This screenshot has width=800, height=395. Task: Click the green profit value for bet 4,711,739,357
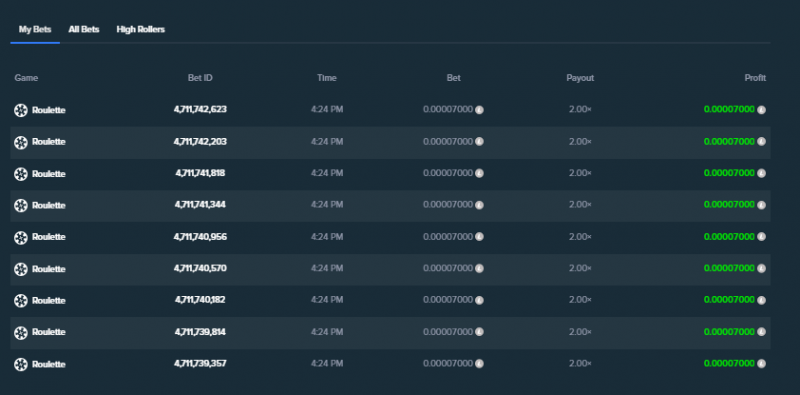(x=729, y=364)
